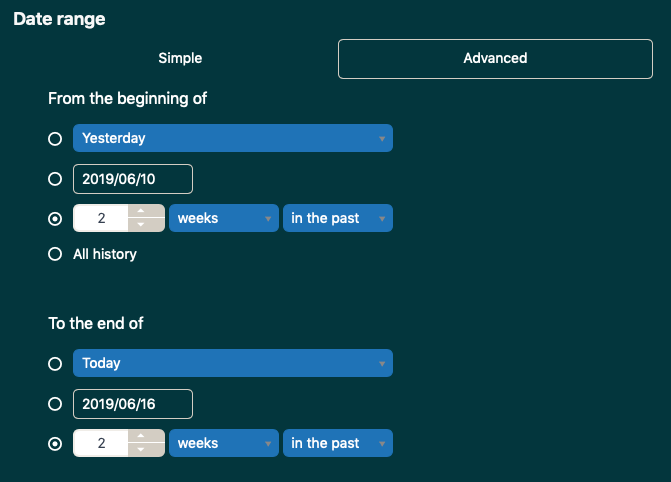The height and width of the screenshot is (482, 671).
Task: Open the Today dropdown
Action: 232,363
